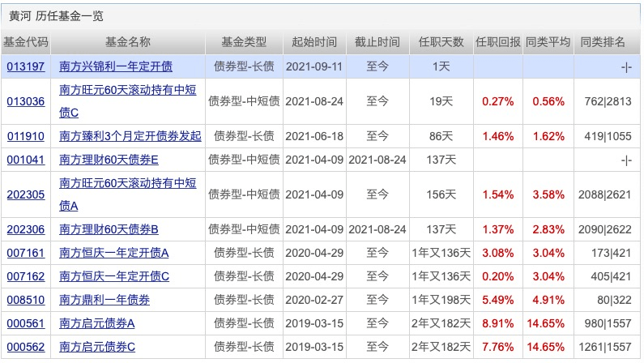Open fund code link 000562
Image resolution: width=644 pixels, height=363 pixels.
point(25,347)
